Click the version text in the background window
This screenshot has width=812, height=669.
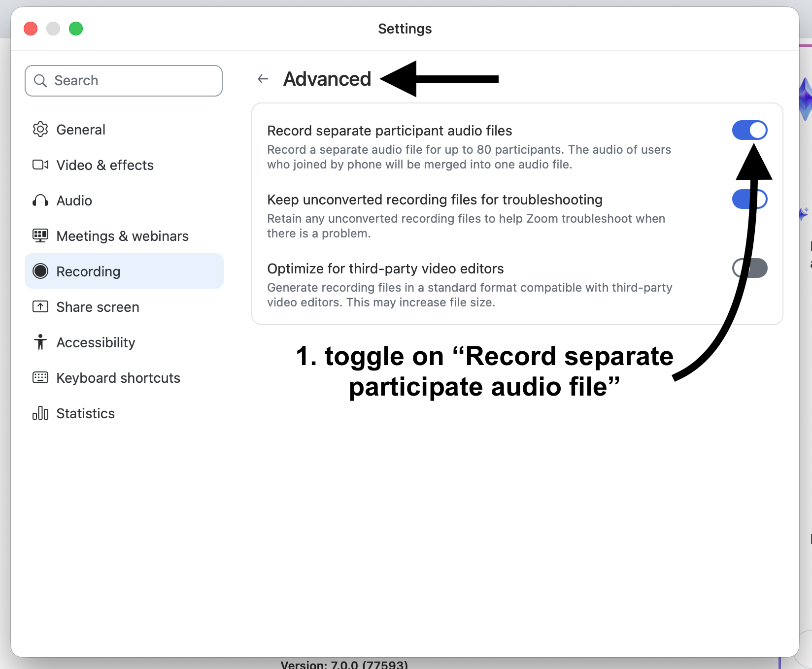point(344,664)
